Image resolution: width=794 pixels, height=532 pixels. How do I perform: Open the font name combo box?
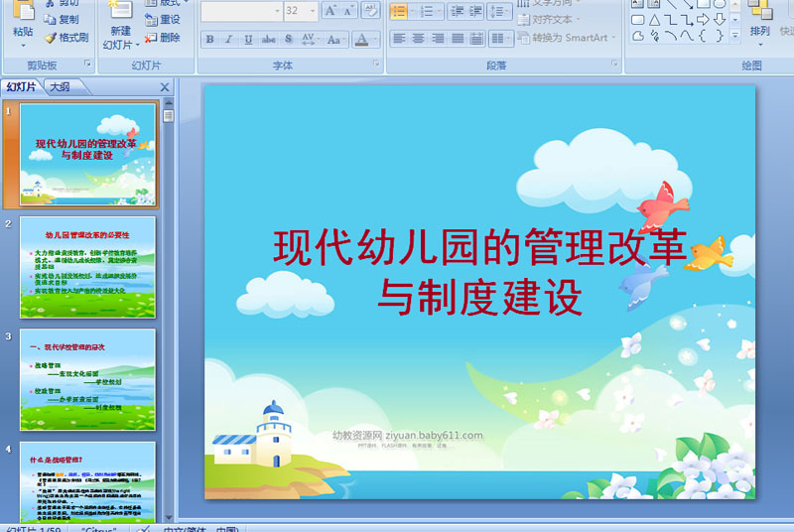click(x=241, y=11)
